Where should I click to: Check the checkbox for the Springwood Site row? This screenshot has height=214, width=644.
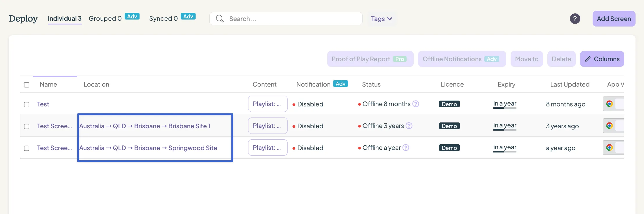point(27,148)
